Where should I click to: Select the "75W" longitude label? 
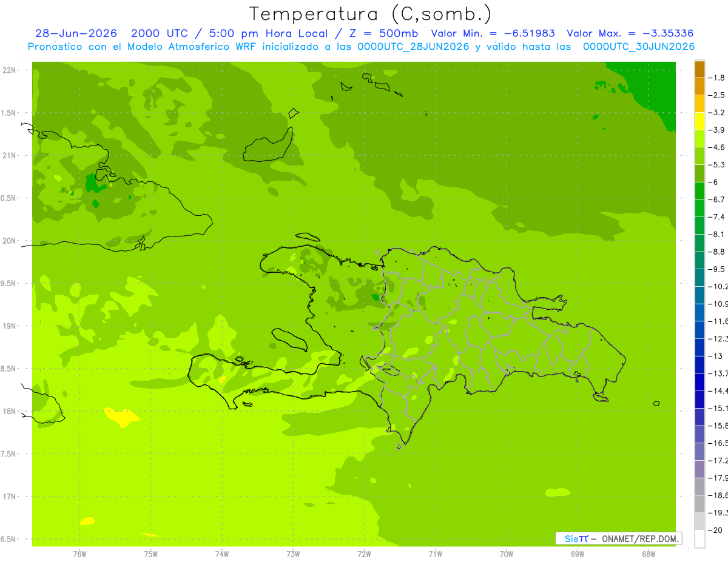point(151,554)
